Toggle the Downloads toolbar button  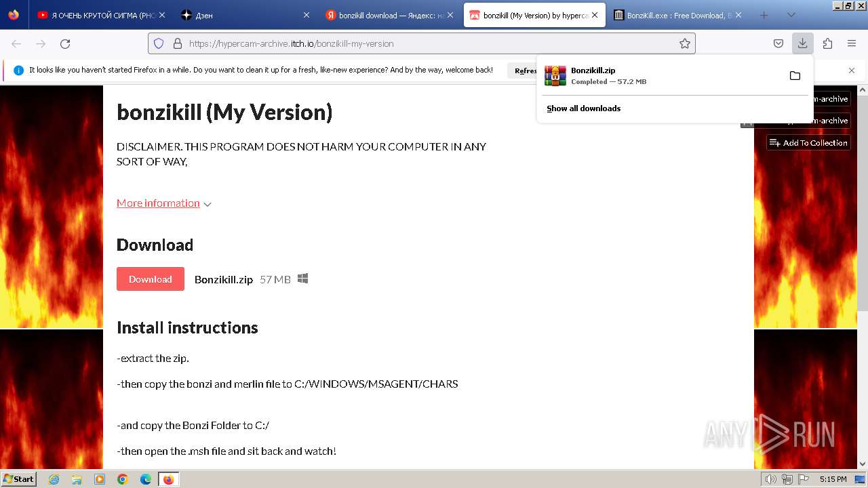point(803,43)
